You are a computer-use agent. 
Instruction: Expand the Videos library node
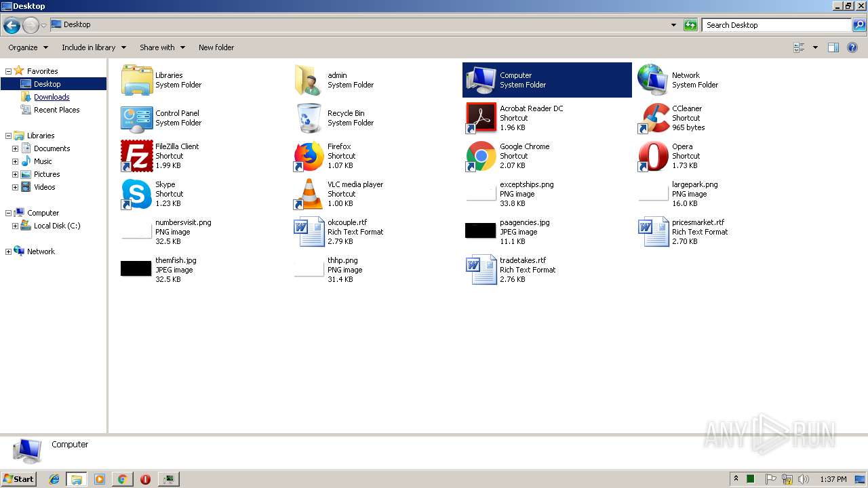tap(15, 187)
